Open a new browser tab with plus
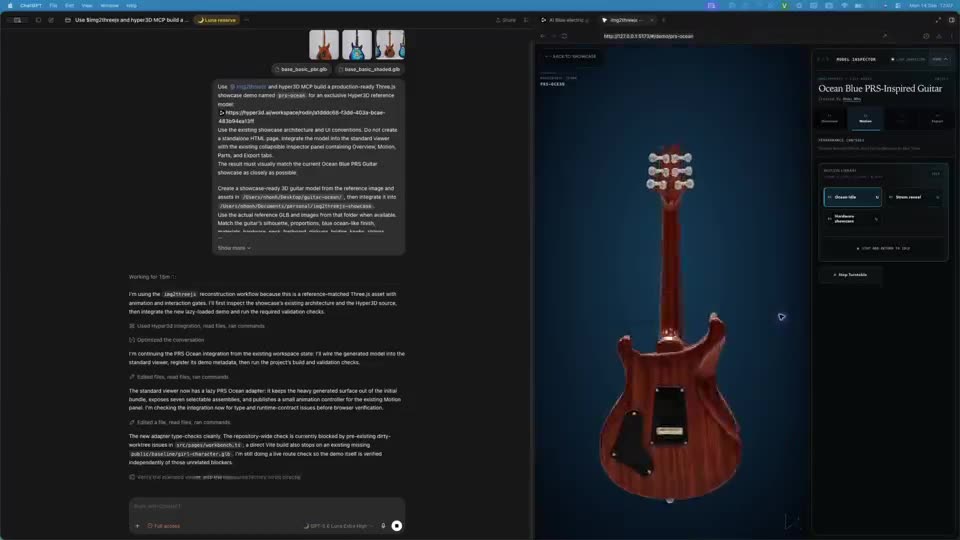The width and height of the screenshot is (960, 540). tap(664, 20)
